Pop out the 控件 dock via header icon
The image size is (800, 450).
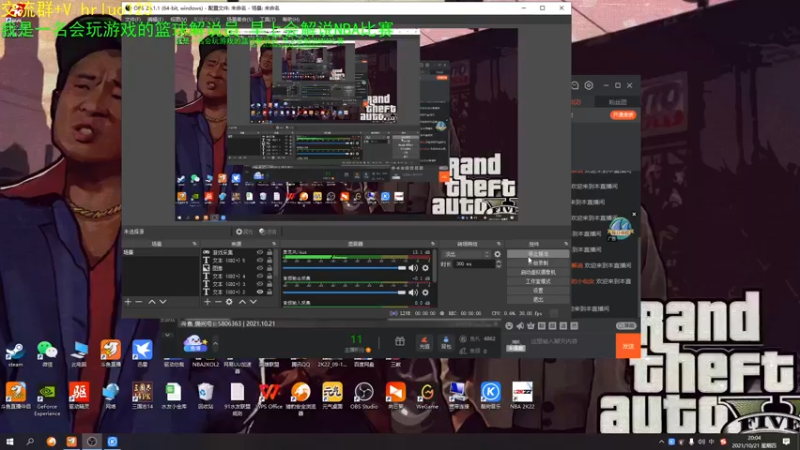coord(565,244)
